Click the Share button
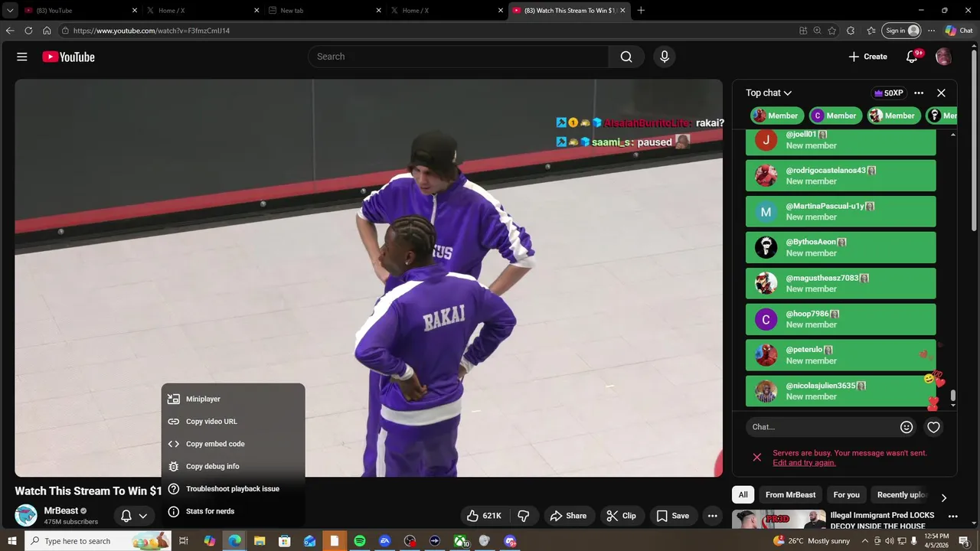Viewport: 980px width, 551px height. (x=568, y=516)
